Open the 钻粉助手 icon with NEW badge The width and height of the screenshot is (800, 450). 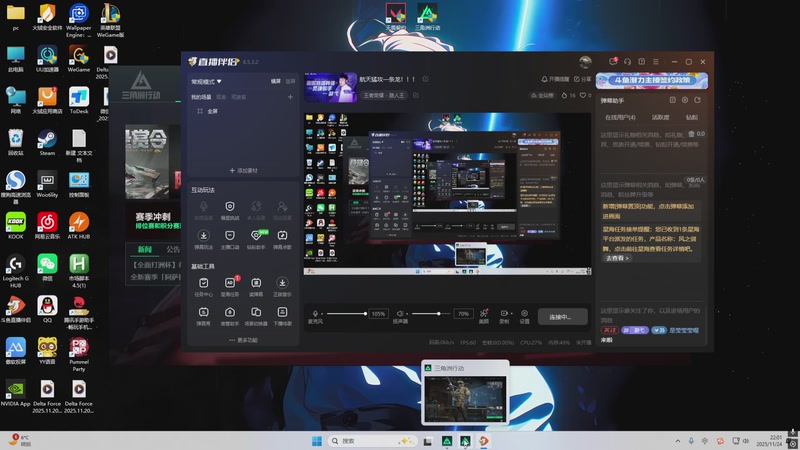pos(256,235)
